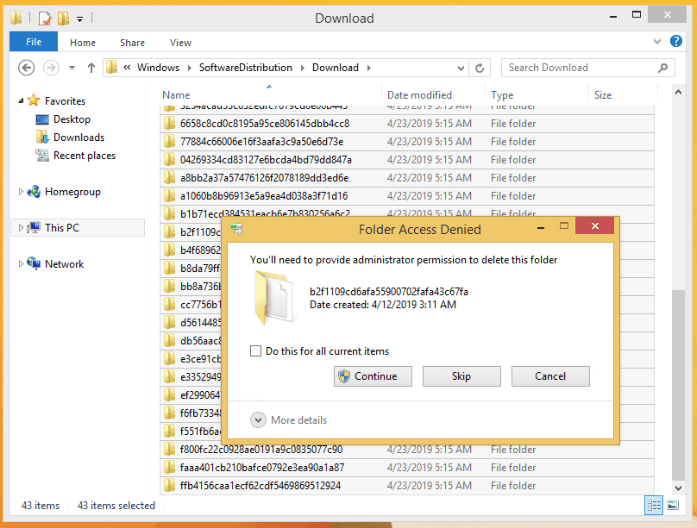Switch to Details view icon
This screenshot has width=697, height=528.
[653, 505]
